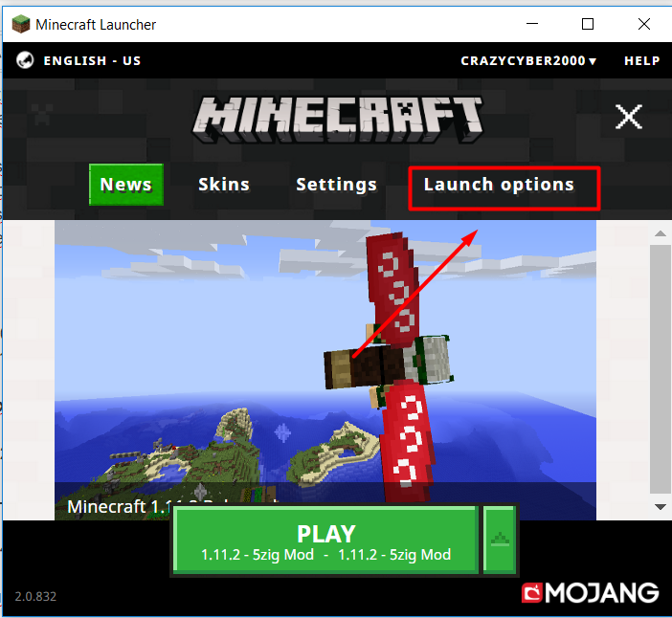Select the Launch options tab
The image size is (672, 618).
[499, 185]
